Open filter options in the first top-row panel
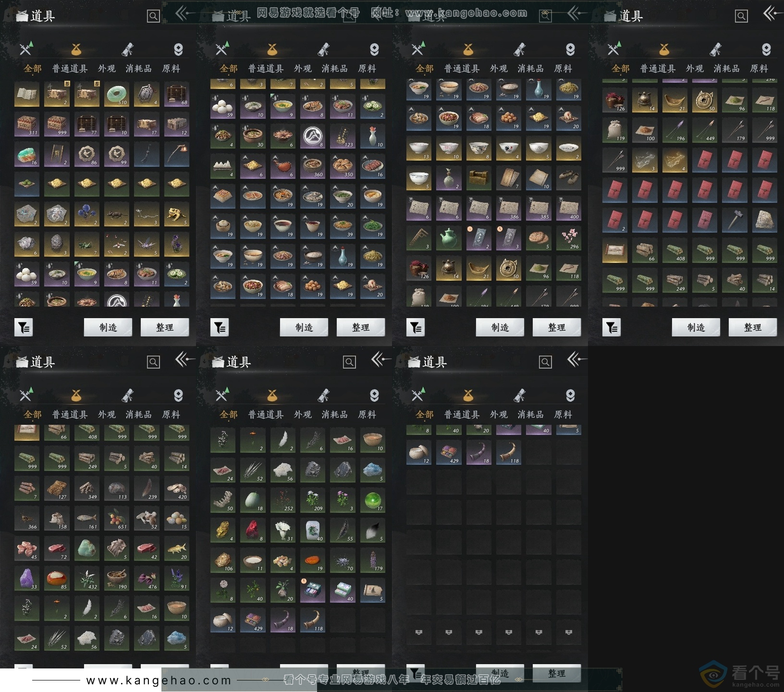Screen dimensions: 784x692 tap(24, 328)
